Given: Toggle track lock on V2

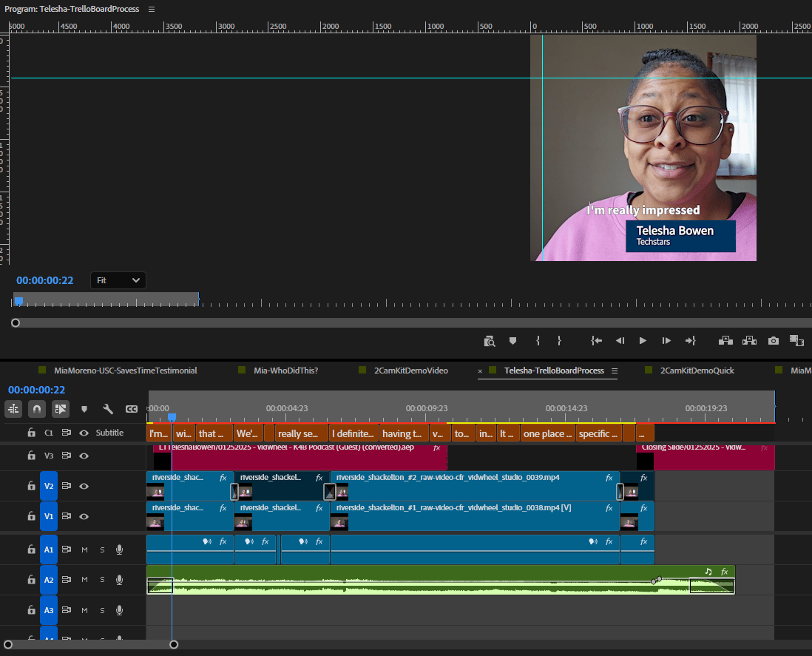Looking at the screenshot, I should pyautogui.click(x=32, y=486).
